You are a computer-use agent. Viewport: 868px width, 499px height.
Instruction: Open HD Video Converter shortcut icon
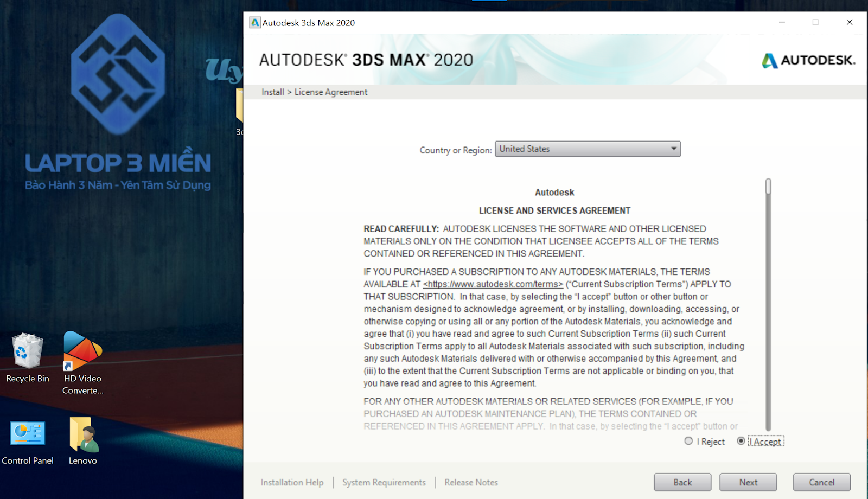tap(82, 351)
